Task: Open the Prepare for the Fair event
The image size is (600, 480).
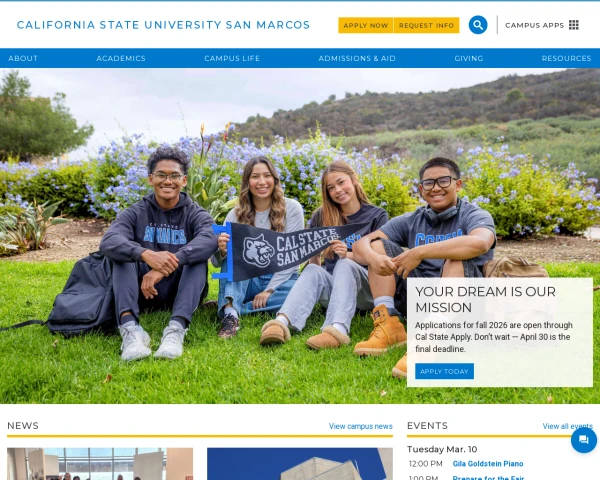Action: 488,477
